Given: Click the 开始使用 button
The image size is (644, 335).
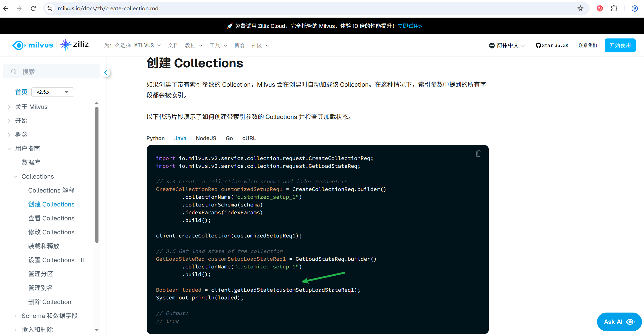Looking at the screenshot, I should pyautogui.click(x=620, y=45).
